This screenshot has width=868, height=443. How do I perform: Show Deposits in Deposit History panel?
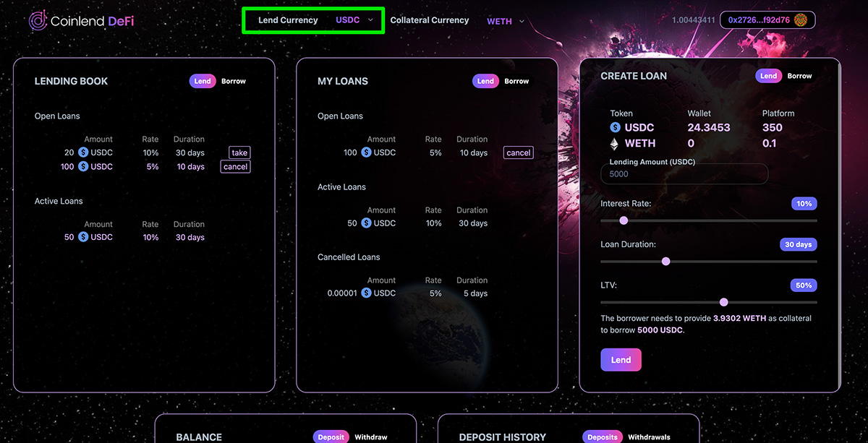(x=603, y=437)
